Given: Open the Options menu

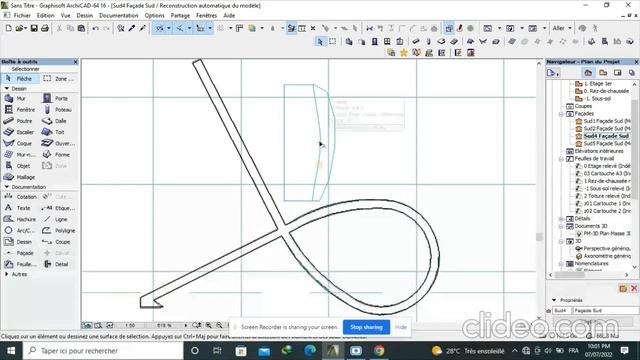Looking at the screenshot, I should (x=154, y=16).
